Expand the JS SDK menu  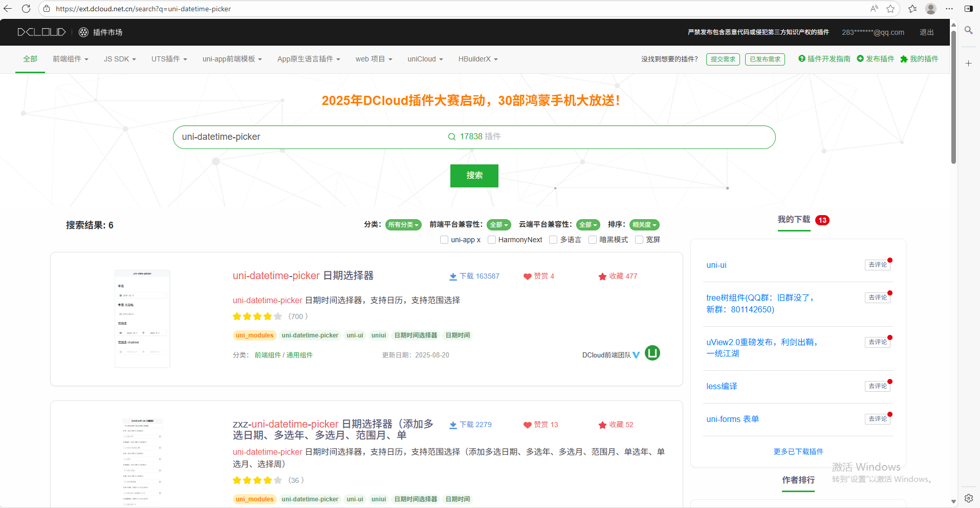point(120,59)
